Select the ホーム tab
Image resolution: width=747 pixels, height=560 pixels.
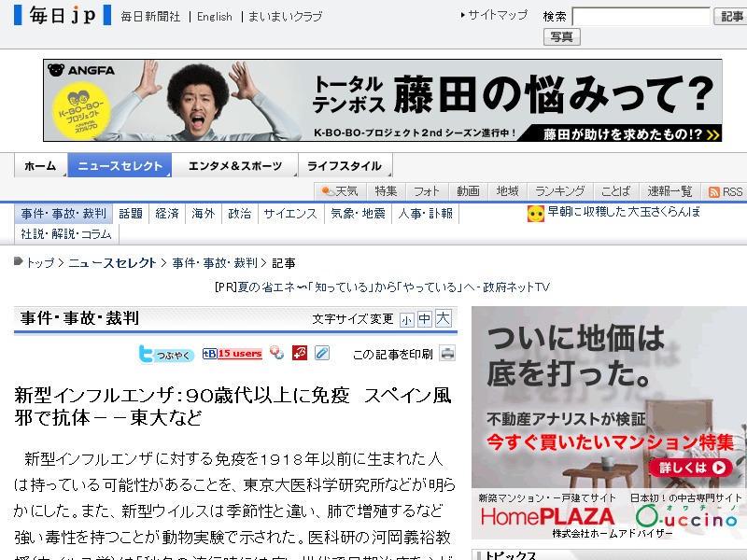coord(40,166)
